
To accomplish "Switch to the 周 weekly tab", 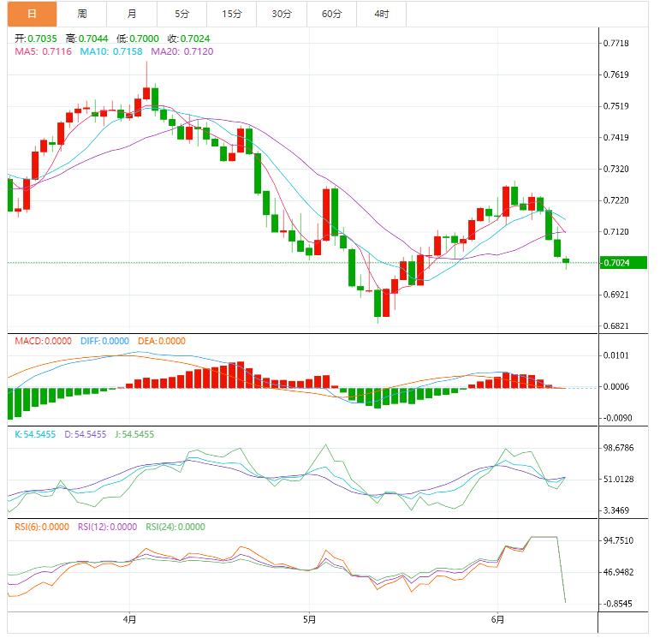I will pos(82,14).
